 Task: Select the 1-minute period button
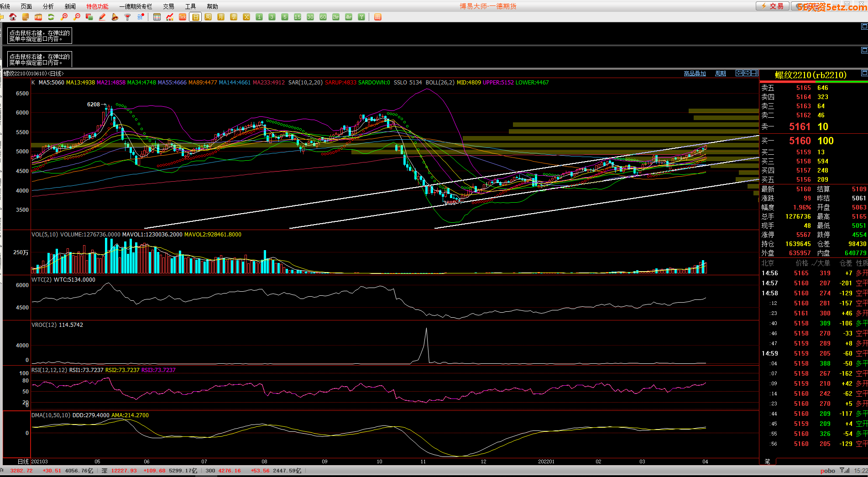pos(259,17)
